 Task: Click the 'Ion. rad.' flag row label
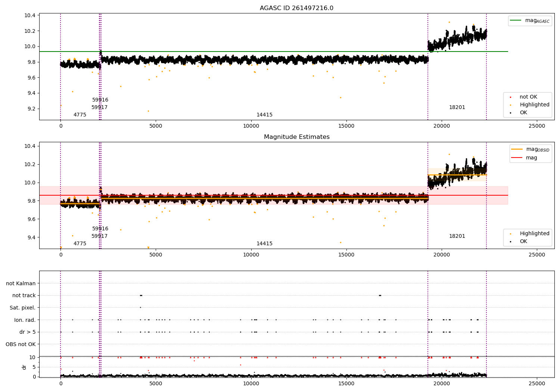tap(25, 320)
